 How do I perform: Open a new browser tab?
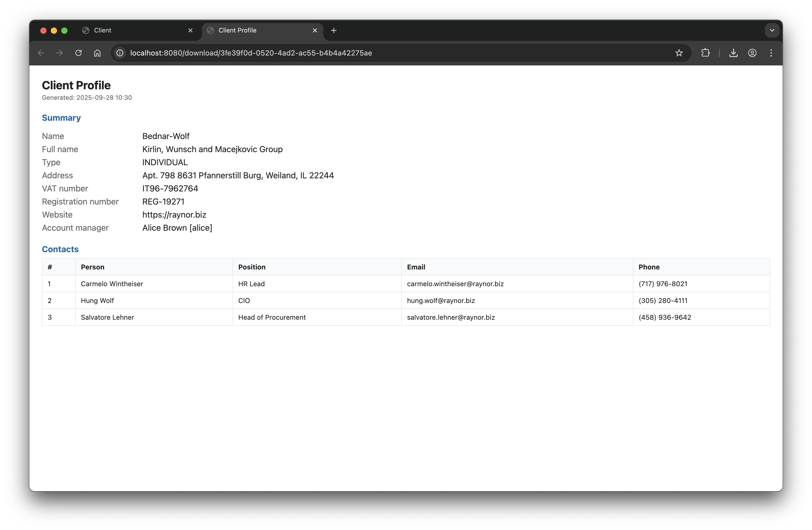pos(334,30)
